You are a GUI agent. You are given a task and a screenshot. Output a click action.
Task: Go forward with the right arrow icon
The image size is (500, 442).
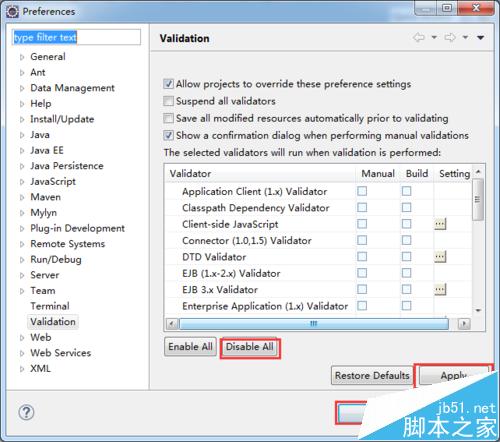[x=450, y=37]
